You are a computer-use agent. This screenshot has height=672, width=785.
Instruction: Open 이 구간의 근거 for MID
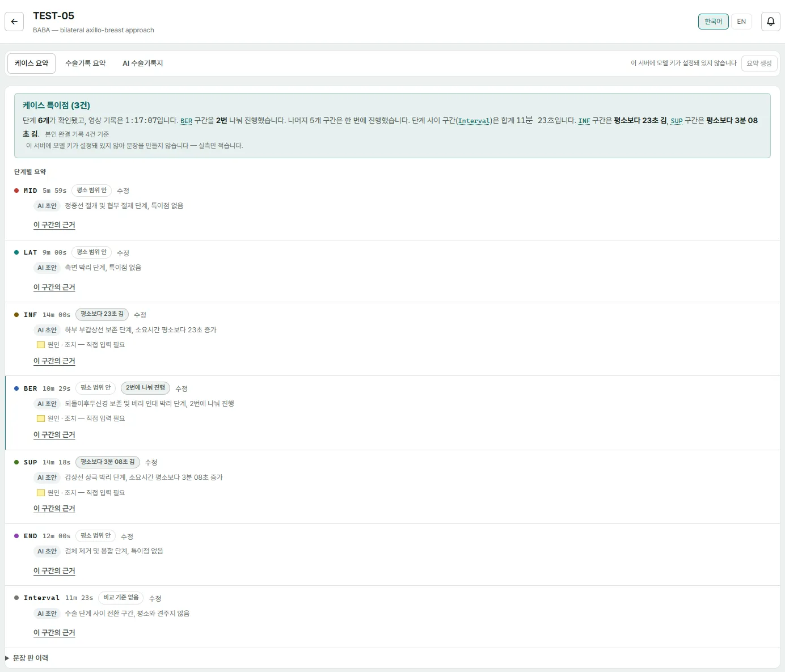coord(54,225)
